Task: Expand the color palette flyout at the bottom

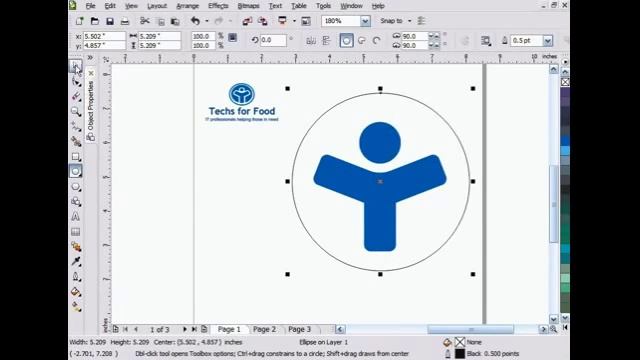Action: tap(565, 327)
